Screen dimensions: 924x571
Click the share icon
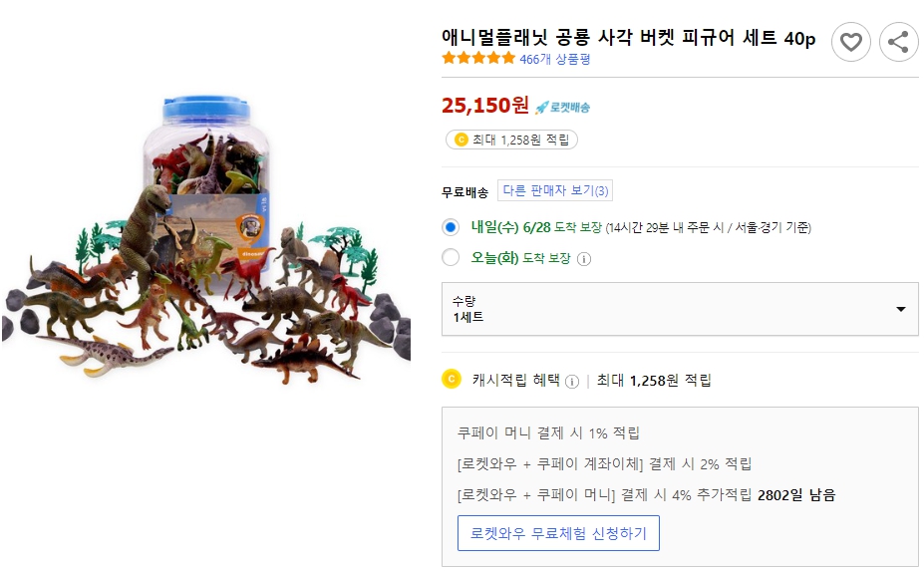click(898, 42)
